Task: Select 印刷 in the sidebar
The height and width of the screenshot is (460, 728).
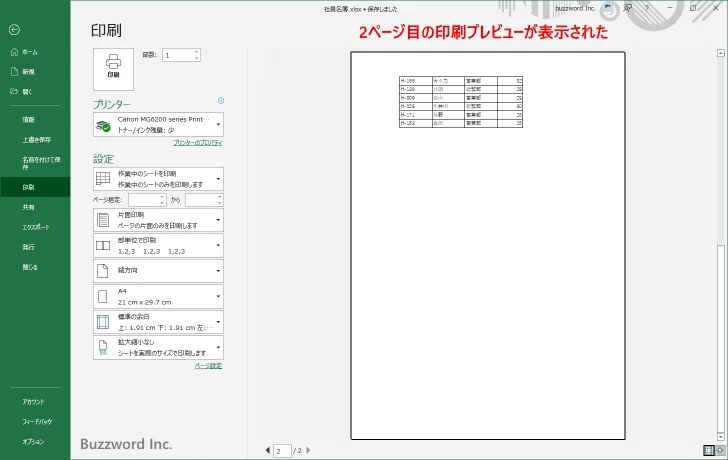Action: tap(35, 187)
